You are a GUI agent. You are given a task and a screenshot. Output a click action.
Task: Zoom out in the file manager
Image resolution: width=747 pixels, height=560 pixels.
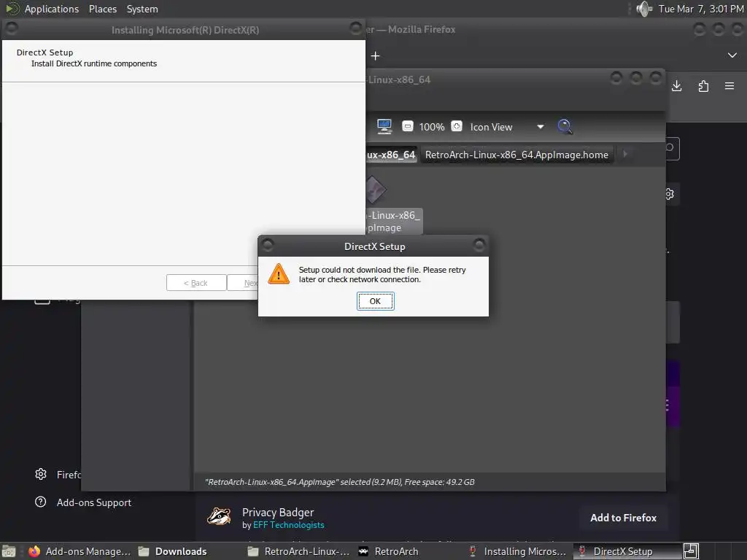pos(408,126)
